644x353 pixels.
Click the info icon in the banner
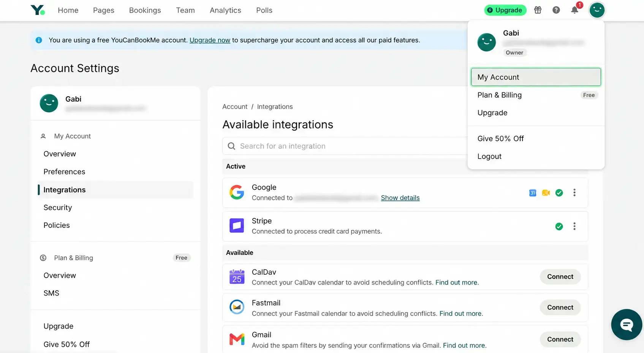pyautogui.click(x=39, y=40)
